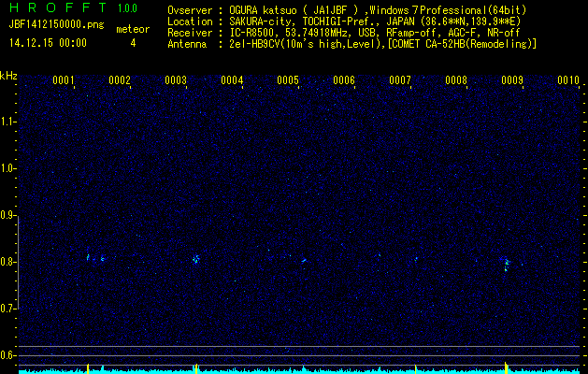Click the Antenna line 2el-HB9CV
The width and height of the screenshot is (588, 374).
(351, 44)
